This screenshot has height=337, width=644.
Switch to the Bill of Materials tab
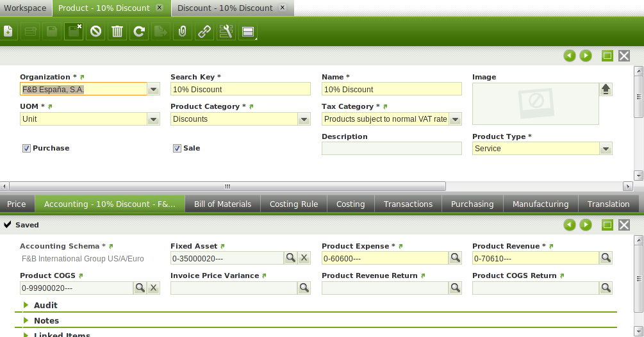coord(222,204)
